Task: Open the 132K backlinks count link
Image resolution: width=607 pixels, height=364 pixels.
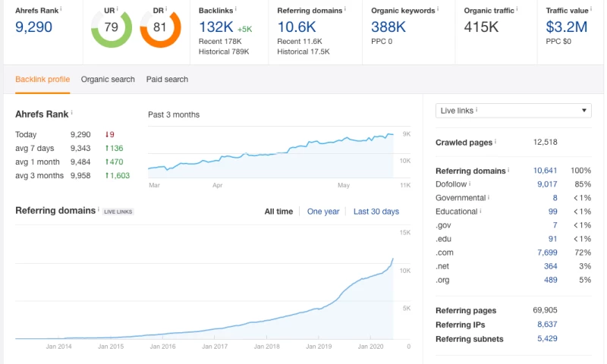Action: pos(216,27)
